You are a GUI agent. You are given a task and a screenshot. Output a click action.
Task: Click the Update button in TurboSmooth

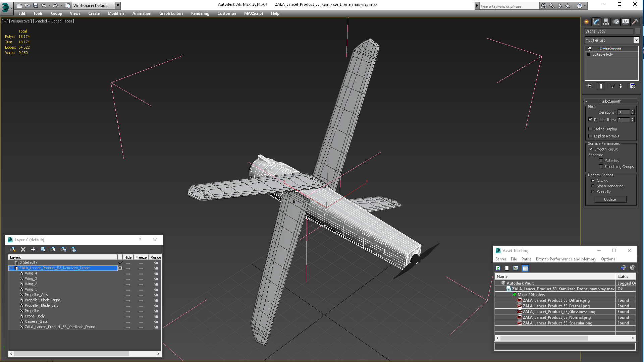(x=610, y=199)
